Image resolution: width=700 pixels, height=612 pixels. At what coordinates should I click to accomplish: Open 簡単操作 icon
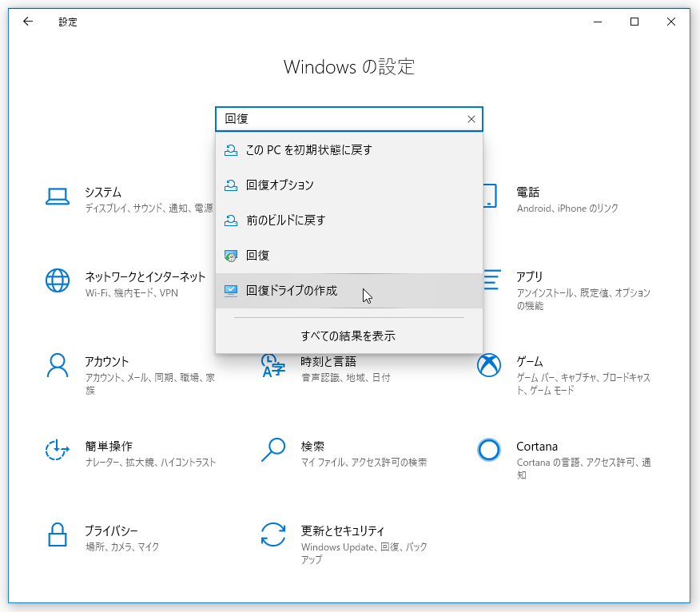(58, 450)
